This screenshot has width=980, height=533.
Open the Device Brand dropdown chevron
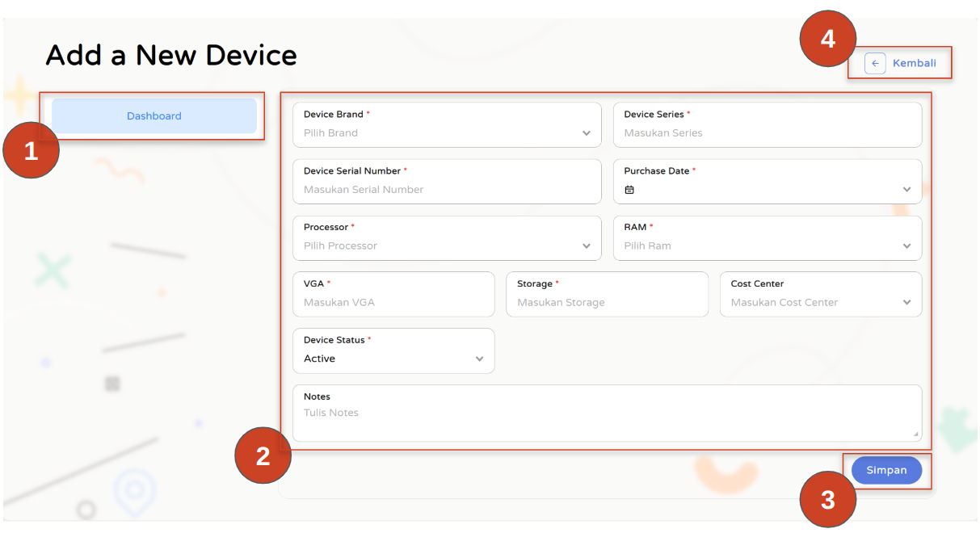coord(587,133)
